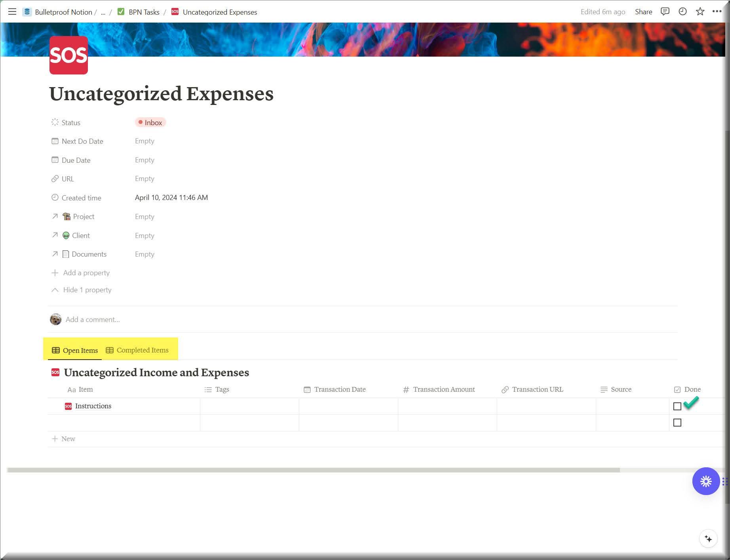Click the user avatar beside comment box

pyautogui.click(x=56, y=319)
